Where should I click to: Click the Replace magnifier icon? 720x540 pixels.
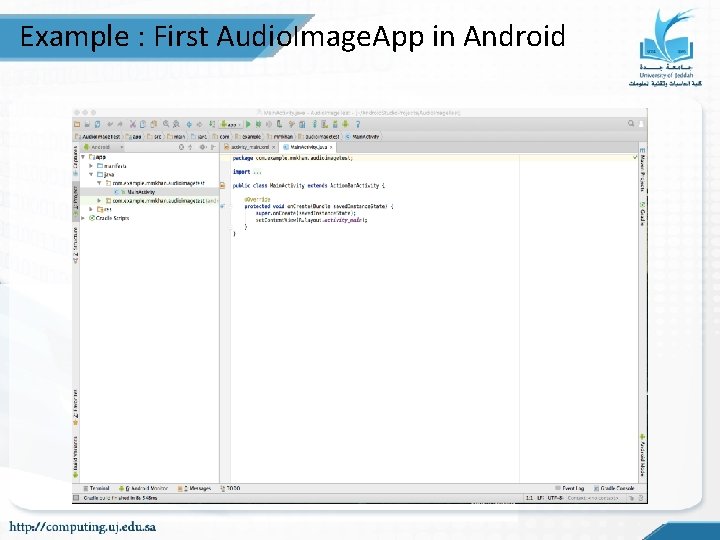pos(176,124)
